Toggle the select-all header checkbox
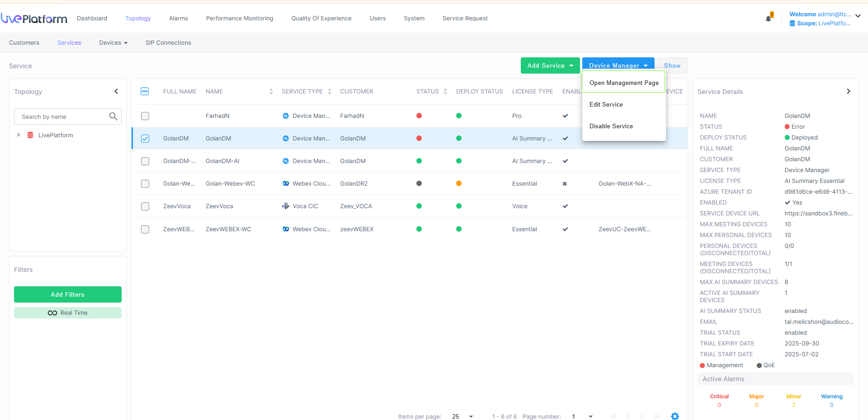Image resolution: width=868 pixels, height=420 pixels. 145,91
